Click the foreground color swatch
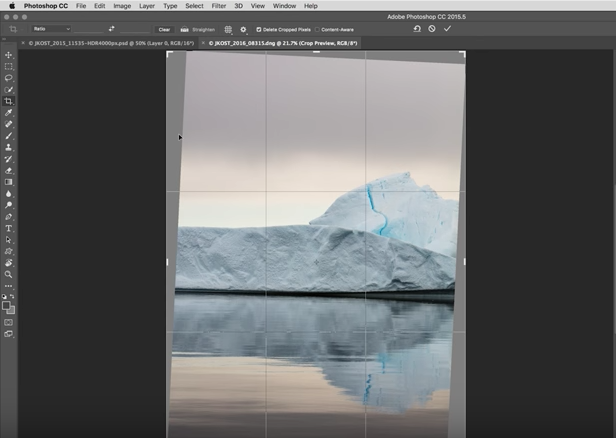The image size is (616, 438). coord(7,306)
